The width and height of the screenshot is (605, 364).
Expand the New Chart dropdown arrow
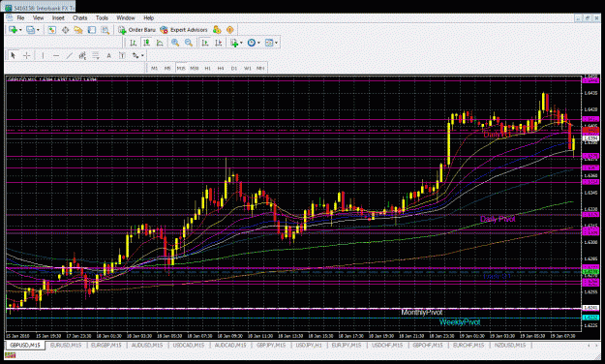click(20, 30)
